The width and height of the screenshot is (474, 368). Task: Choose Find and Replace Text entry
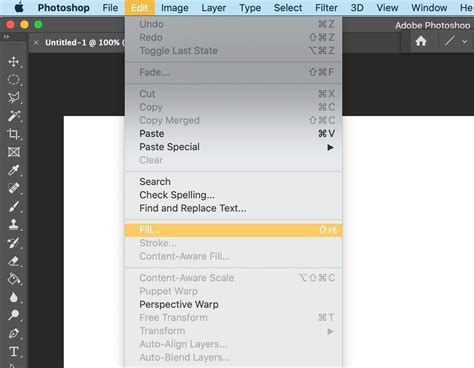(x=233, y=208)
